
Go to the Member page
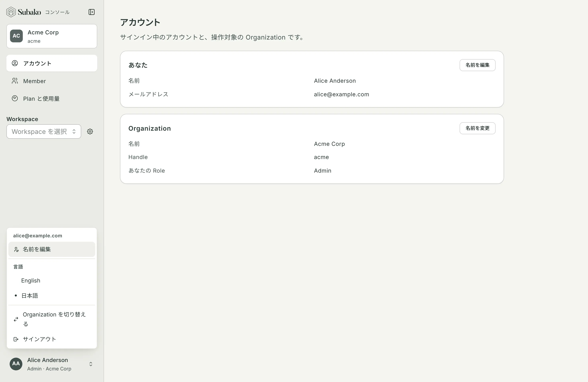click(52, 81)
